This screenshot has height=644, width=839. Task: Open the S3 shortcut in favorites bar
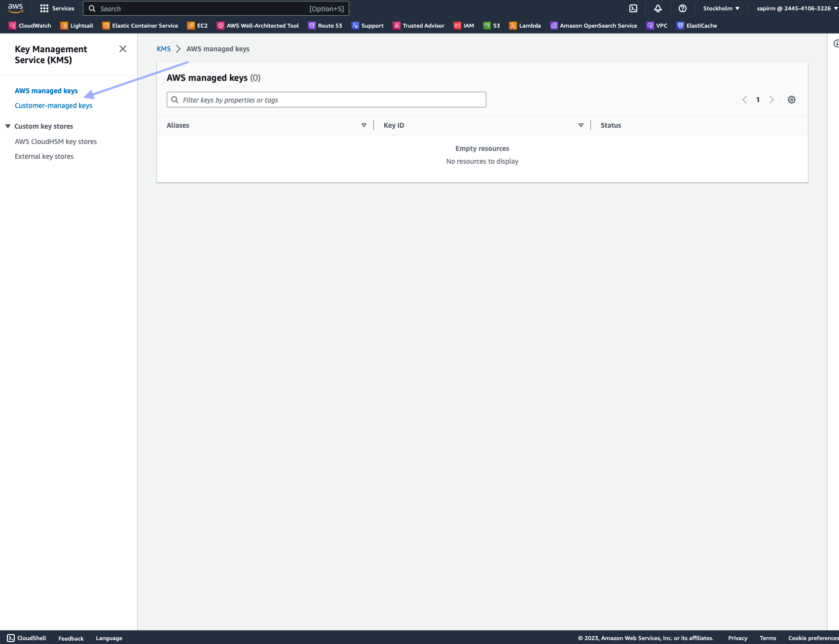click(491, 26)
